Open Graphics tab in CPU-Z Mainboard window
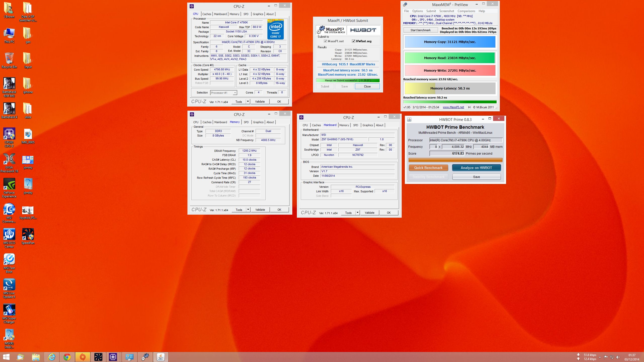Viewport: 644px width, 362px height. coord(368,125)
